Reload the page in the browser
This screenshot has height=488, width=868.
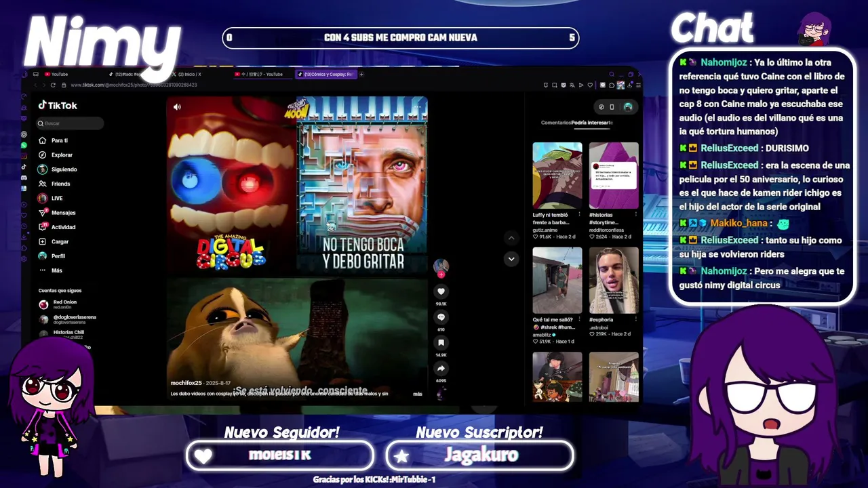(53, 85)
